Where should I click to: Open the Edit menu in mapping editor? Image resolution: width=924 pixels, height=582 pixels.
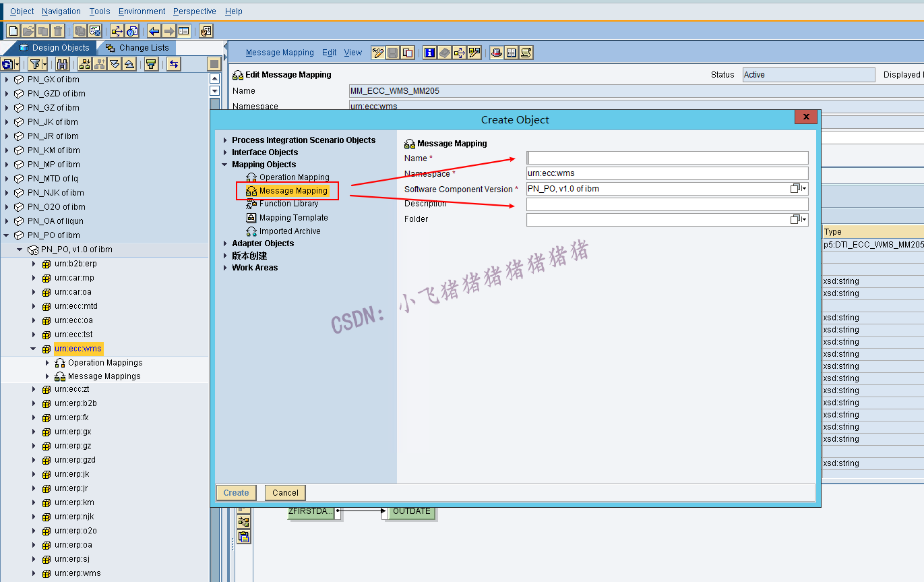(x=330, y=53)
